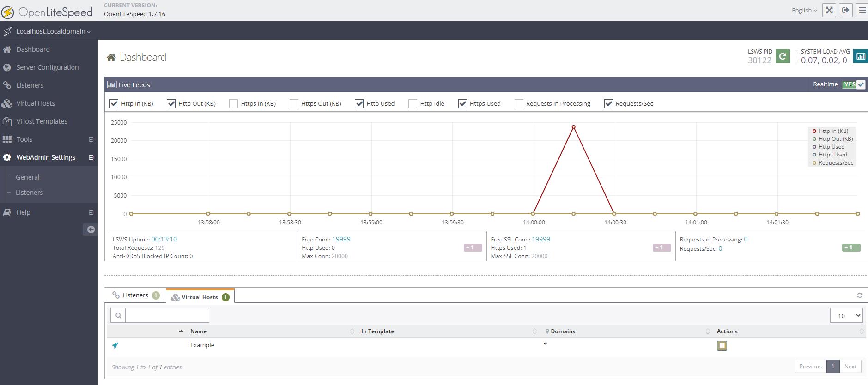This screenshot has width=868, height=385.
Task: Click the Http In peak data point
Action: (x=573, y=127)
